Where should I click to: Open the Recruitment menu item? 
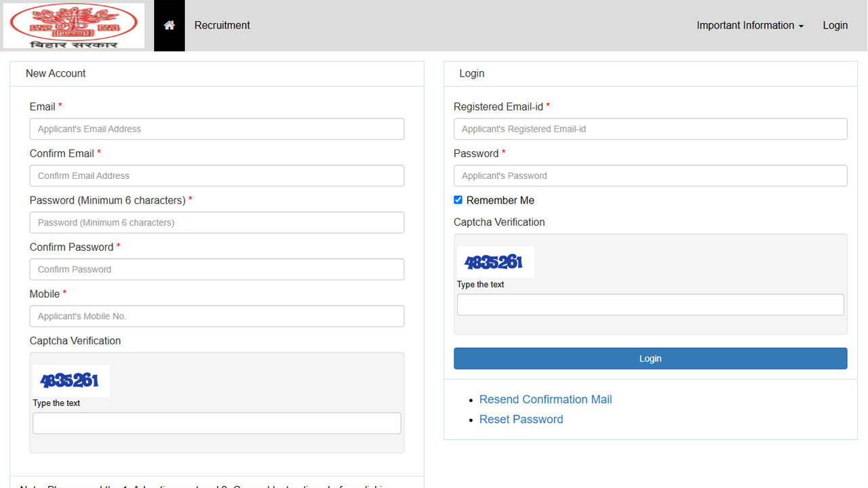click(x=222, y=25)
